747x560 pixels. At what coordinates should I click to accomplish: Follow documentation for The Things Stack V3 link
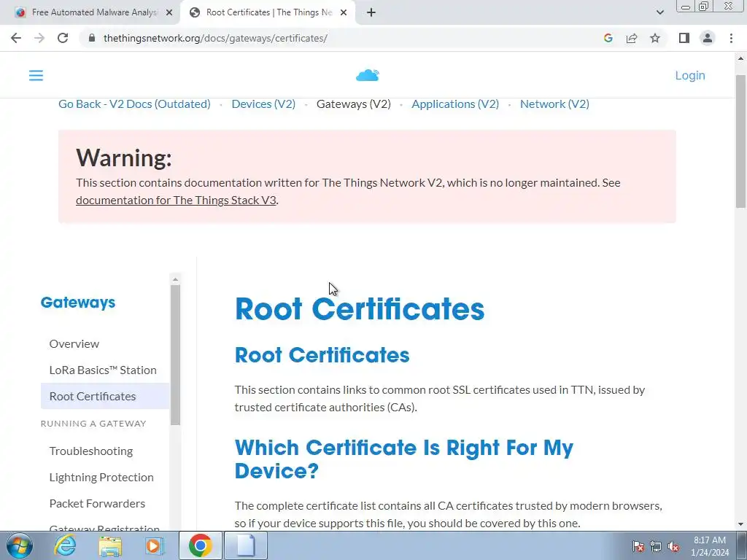[x=176, y=200]
